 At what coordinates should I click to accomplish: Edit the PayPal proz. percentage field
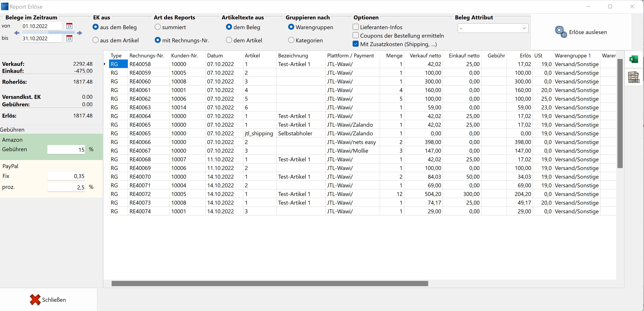pos(66,187)
